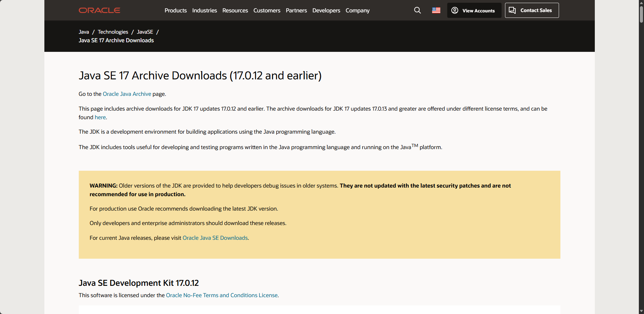This screenshot has width=644, height=314.
Task: Open the Products menu
Action: (175, 10)
